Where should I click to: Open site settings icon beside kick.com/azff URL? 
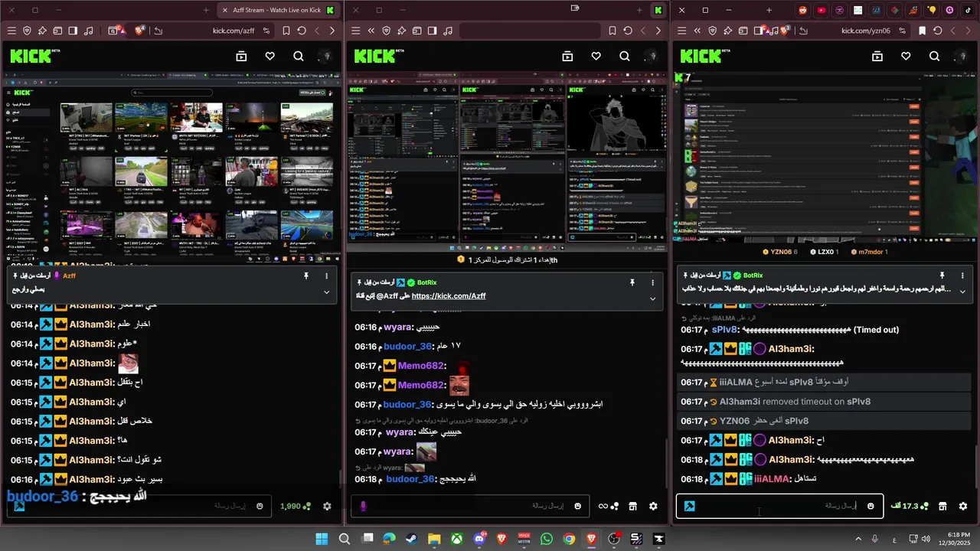266,31
